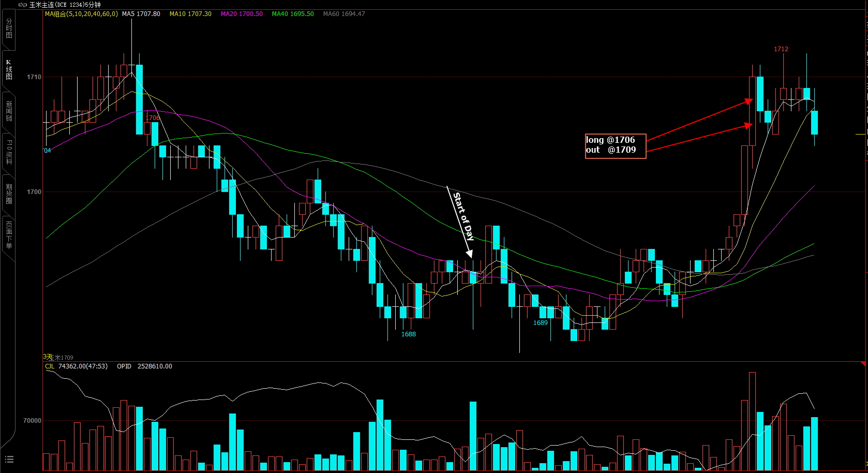The height and width of the screenshot is (473, 868).
Task: Click the MA组合(5,10,20,40,60,0) indicator label
Action: pos(81,14)
